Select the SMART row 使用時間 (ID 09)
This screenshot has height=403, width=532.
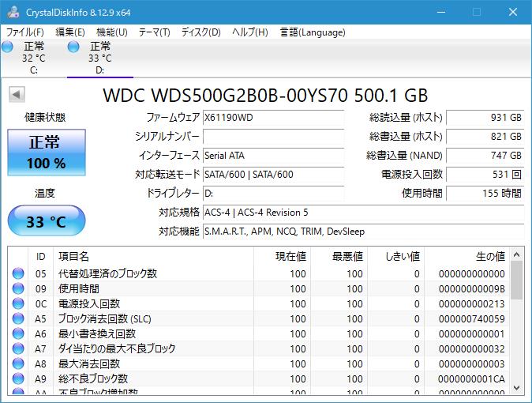[x=259, y=288]
